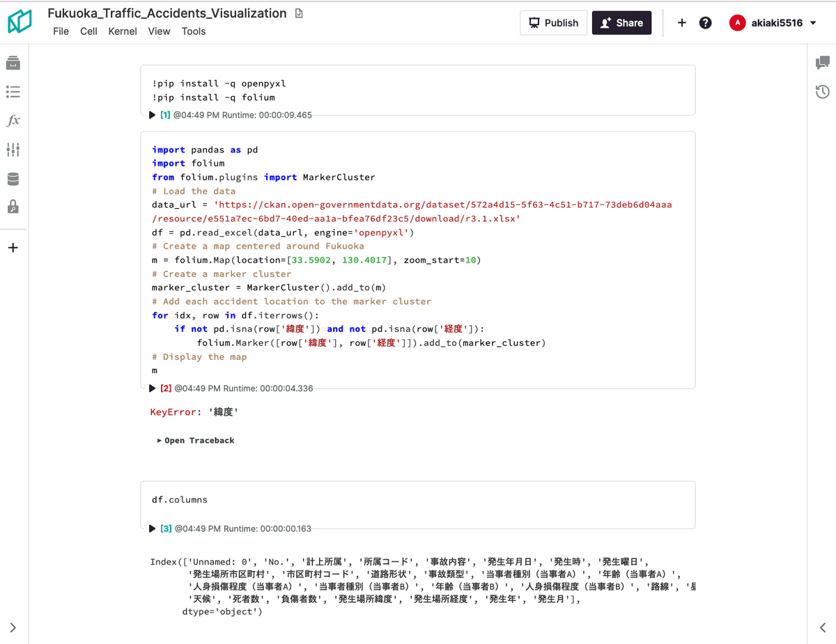Open the Environment variables panel
The image size is (836, 644).
pyautogui.click(x=13, y=149)
